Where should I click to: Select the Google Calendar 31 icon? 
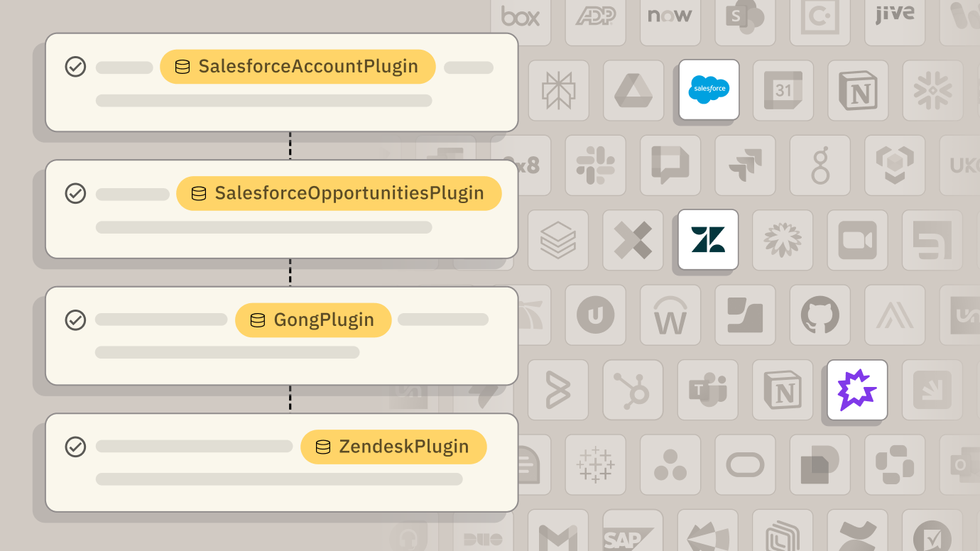coord(783,89)
